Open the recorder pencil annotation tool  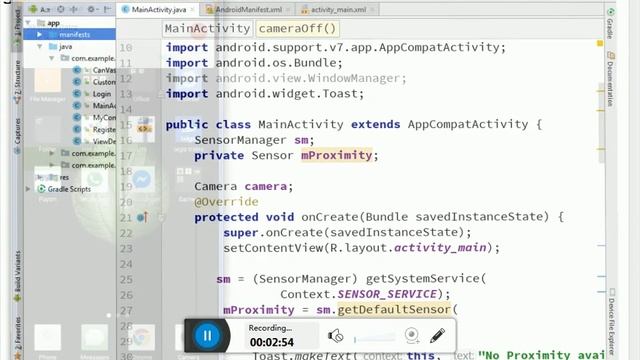[438, 336]
